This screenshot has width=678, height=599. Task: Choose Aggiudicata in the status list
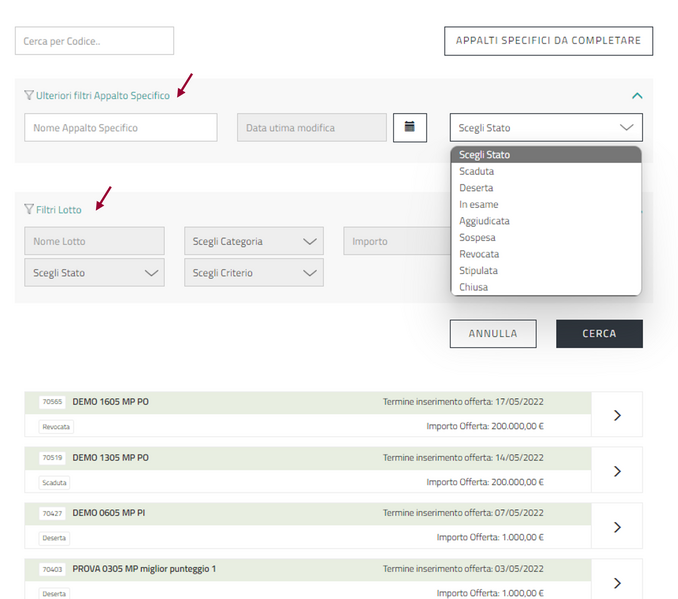click(484, 221)
